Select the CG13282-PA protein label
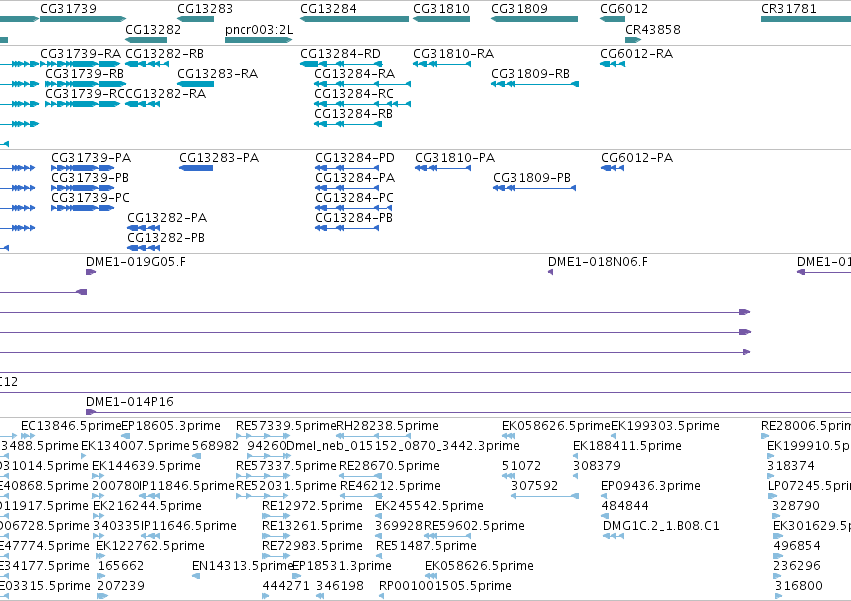Image resolution: width=851 pixels, height=601 pixels. pyautogui.click(x=167, y=218)
